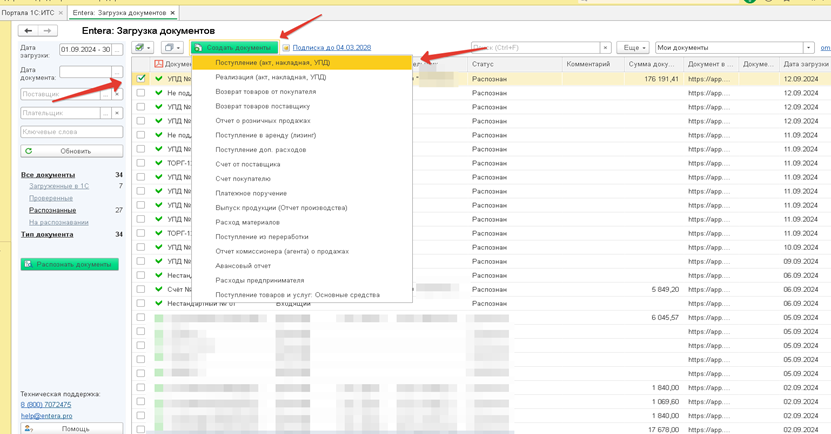Filter by Загруженные в 1С link
831x434 pixels.
coord(59,186)
